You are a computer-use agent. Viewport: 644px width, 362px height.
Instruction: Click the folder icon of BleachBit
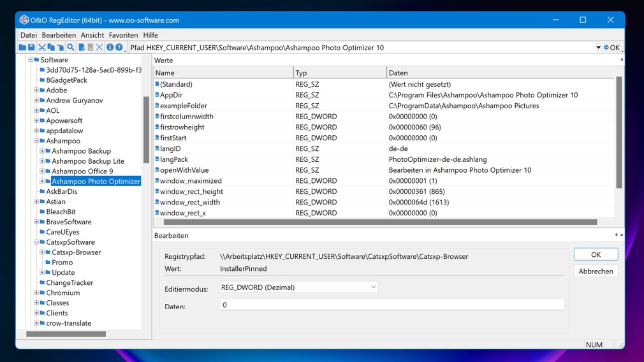tap(42, 212)
